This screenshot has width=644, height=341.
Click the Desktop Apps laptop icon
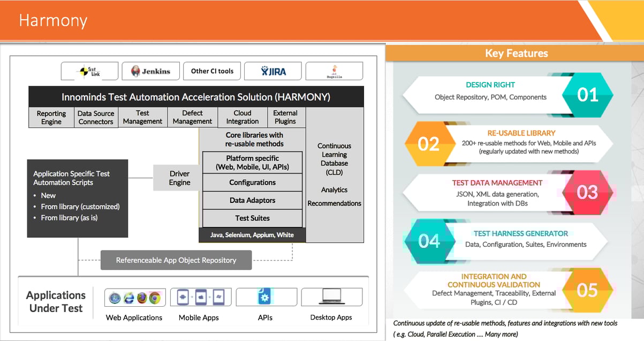(x=331, y=295)
